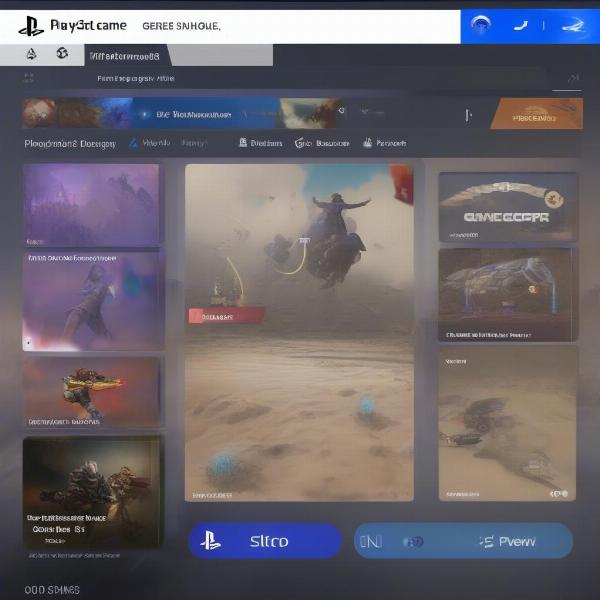Select the faded tab after Videolo
600x600 pixels.
pos(194,143)
